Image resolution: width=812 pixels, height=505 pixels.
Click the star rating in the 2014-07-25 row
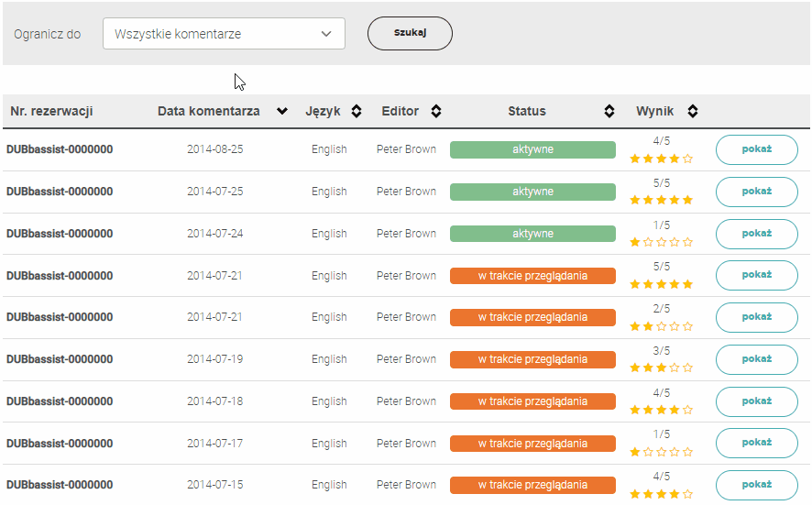pos(661,200)
